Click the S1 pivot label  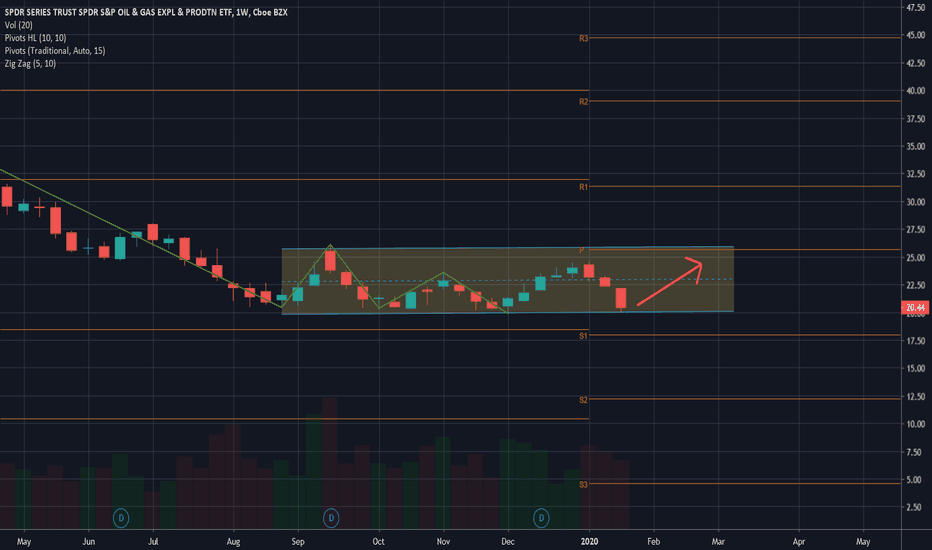(x=583, y=336)
